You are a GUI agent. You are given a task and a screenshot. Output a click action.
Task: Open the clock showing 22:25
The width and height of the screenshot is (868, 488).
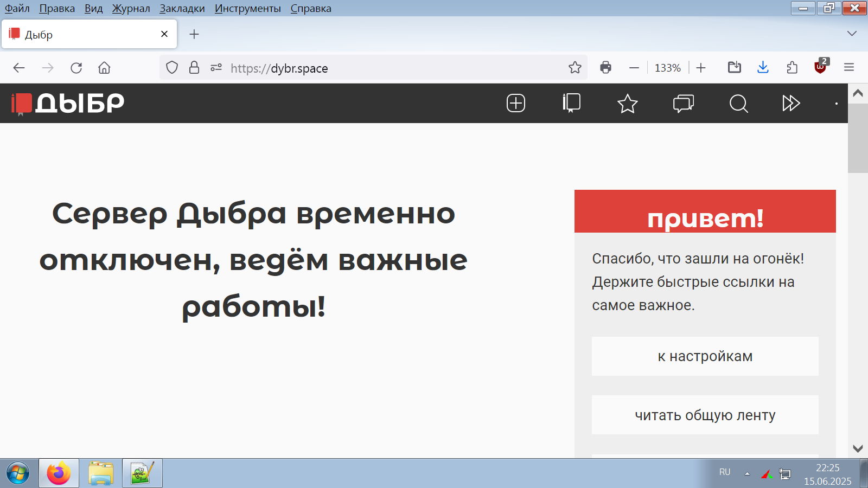[x=827, y=474]
